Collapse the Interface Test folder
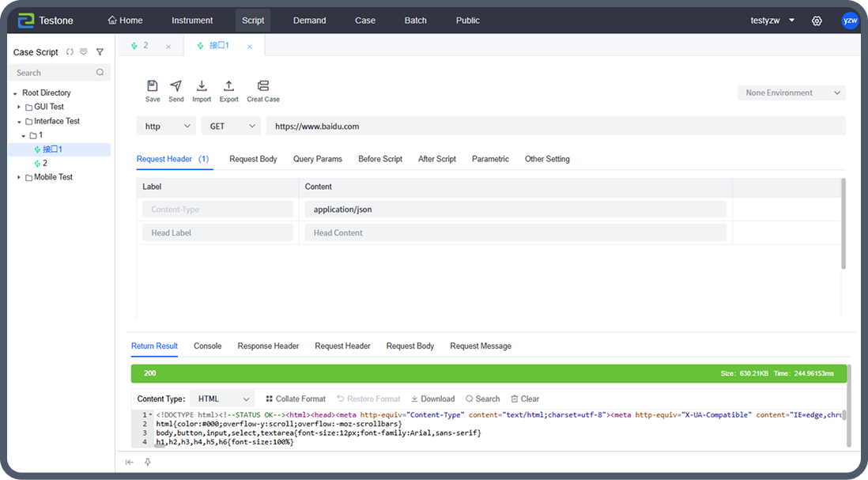This screenshot has height=480, width=868. pos(19,122)
